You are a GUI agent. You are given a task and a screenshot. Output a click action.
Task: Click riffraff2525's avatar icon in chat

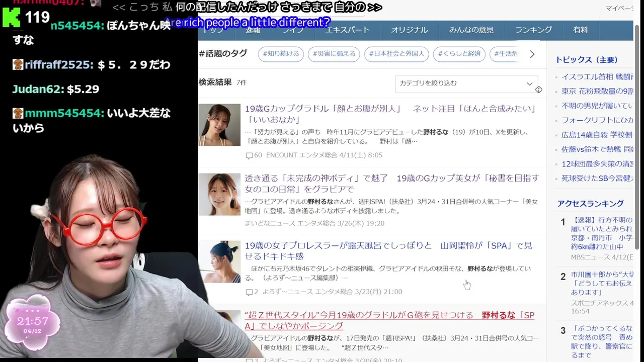pyautogui.click(x=18, y=64)
